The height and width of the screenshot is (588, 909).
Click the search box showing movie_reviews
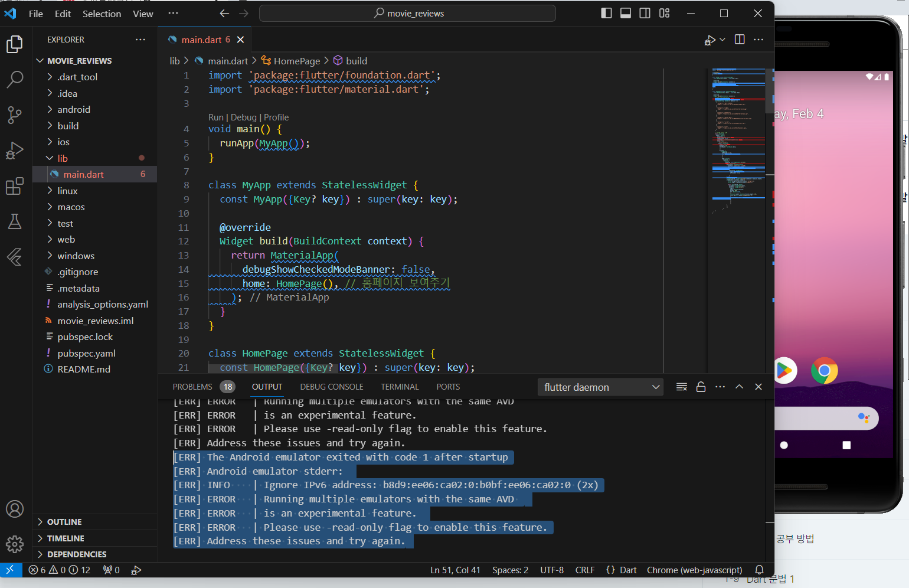click(x=407, y=14)
